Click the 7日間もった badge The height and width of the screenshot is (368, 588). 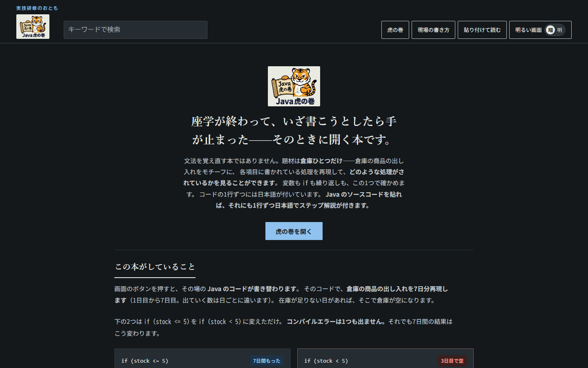267,361
